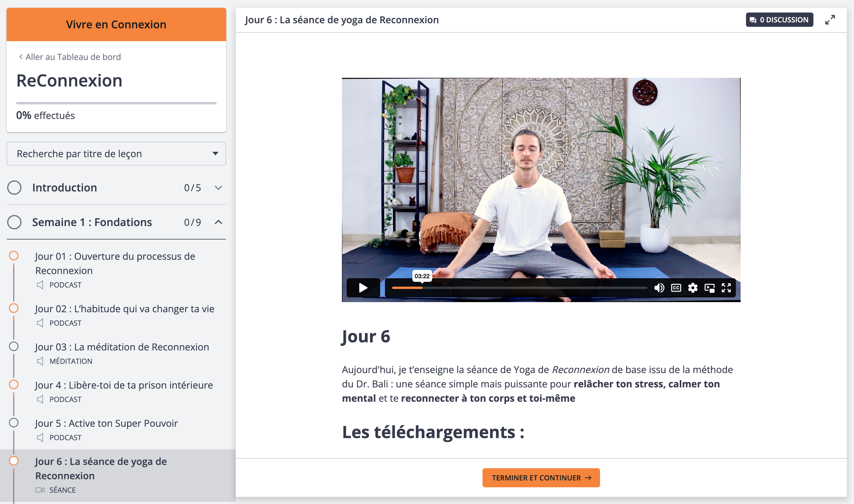The image size is (854, 504).
Task: Open the 0 Discussion button
Action: [x=779, y=20]
